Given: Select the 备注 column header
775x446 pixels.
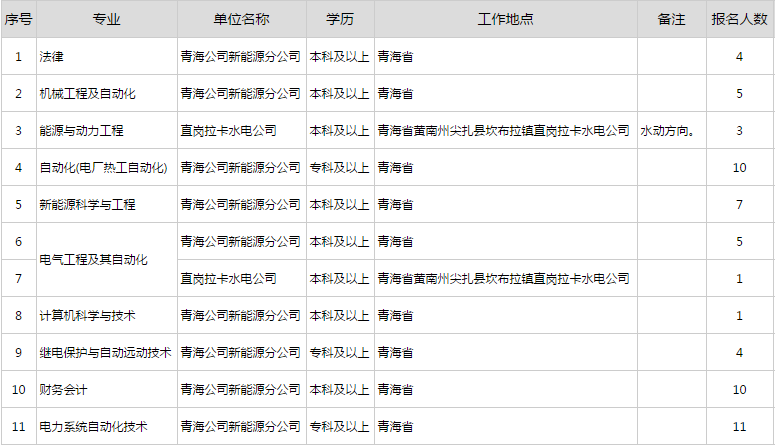Looking at the screenshot, I should point(671,20).
